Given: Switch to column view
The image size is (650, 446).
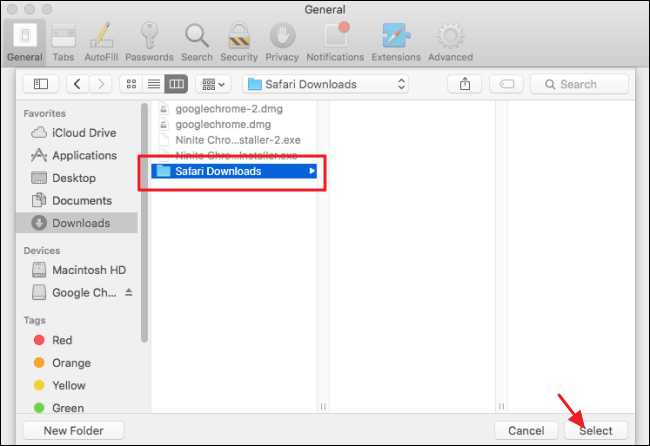Looking at the screenshot, I should (176, 84).
